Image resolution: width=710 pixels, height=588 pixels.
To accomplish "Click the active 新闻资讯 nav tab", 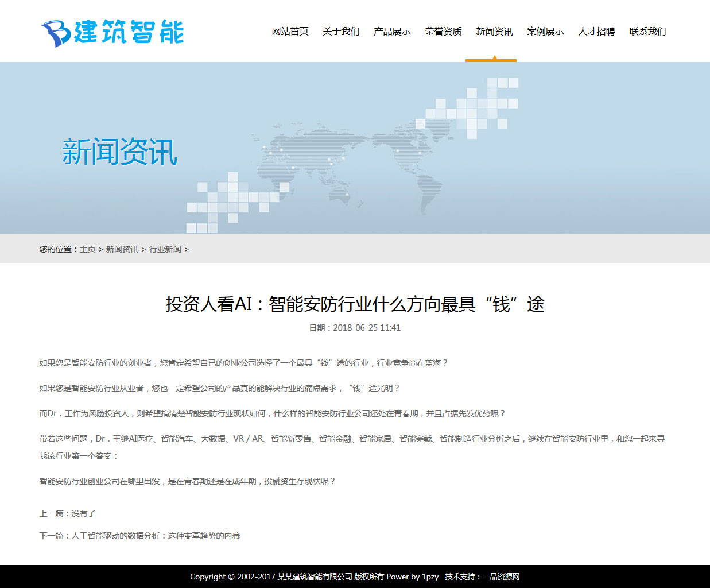I will [x=494, y=32].
